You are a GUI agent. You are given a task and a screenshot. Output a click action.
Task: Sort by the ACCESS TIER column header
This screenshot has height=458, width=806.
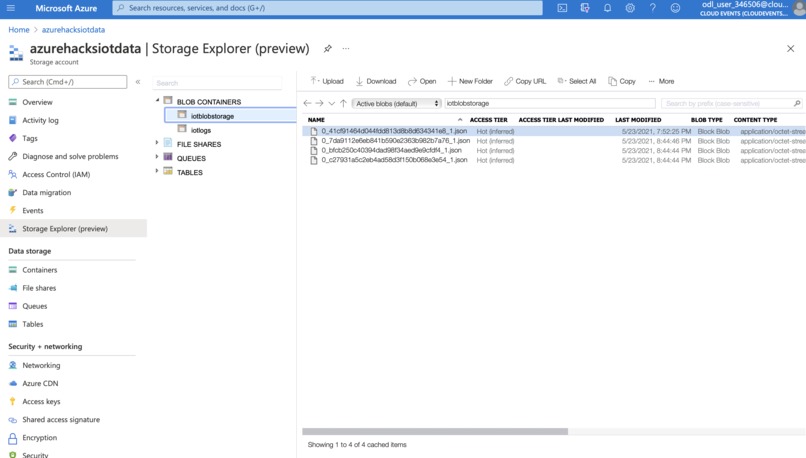point(488,120)
